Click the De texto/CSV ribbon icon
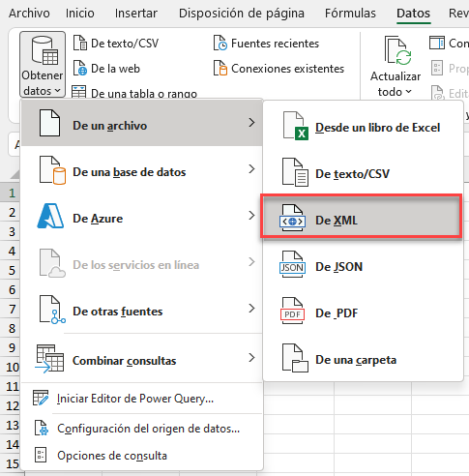 pyautogui.click(x=80, y=44)
